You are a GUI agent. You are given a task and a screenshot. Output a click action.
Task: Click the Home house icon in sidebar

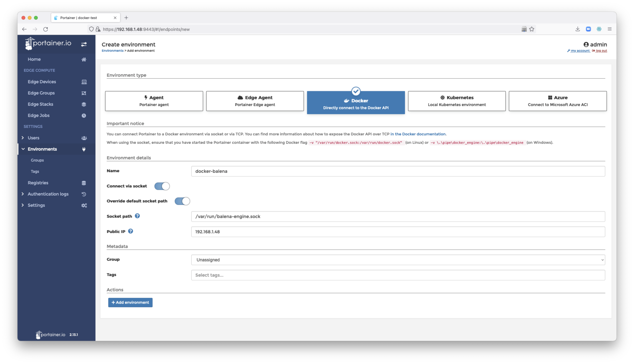pyautogui.click(x=84, y=60)
